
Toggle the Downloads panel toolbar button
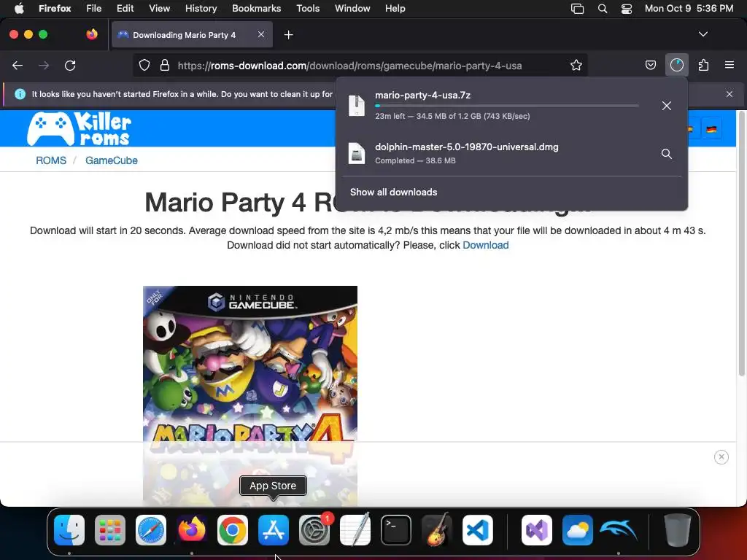tap(677, 65)
